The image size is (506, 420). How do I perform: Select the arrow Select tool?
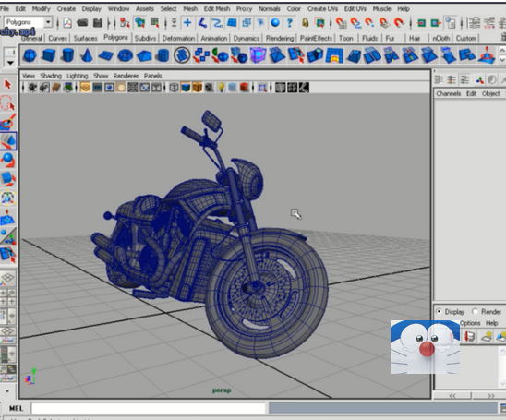[7, 85]
